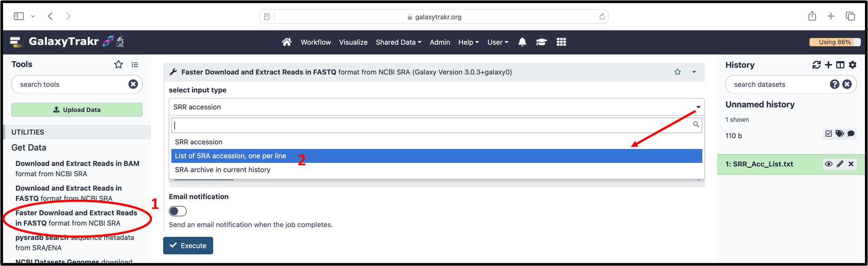The width and height of the screenshot is (868, 266).
Task: Favorite tools star icon in Tools panel
Action: pos(118,65)
